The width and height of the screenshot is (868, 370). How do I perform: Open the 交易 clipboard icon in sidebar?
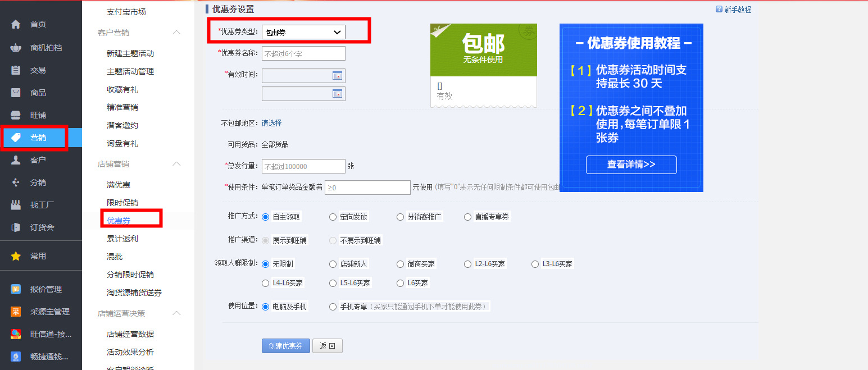coord(16,70)
